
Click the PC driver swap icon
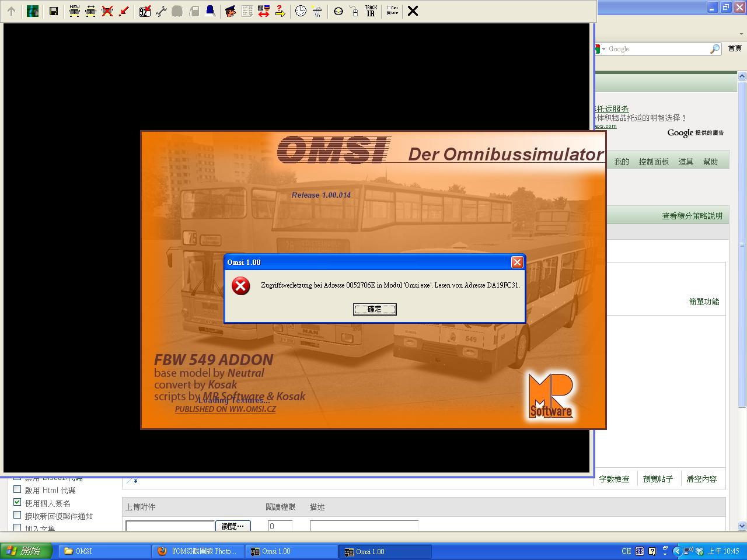click(x=263, y=11)
